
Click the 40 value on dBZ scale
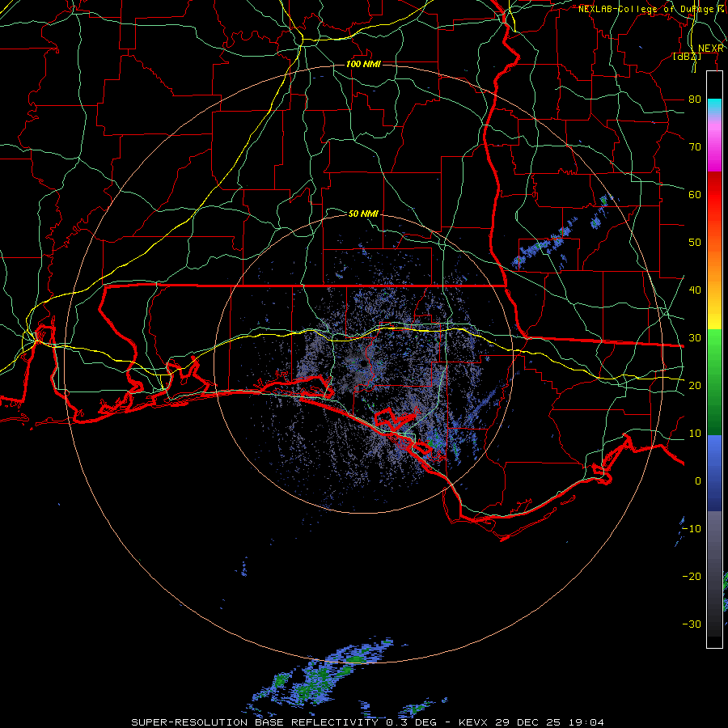pos(695,290)
